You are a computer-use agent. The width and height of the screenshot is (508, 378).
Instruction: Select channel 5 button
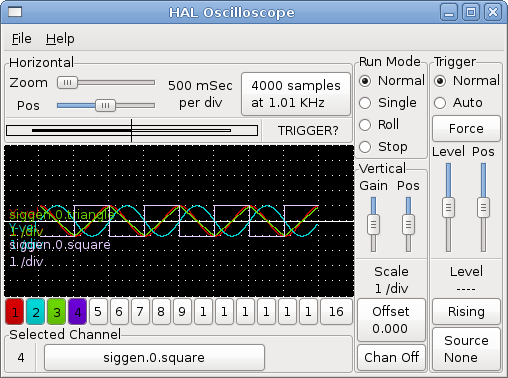[x=98, y=312]
